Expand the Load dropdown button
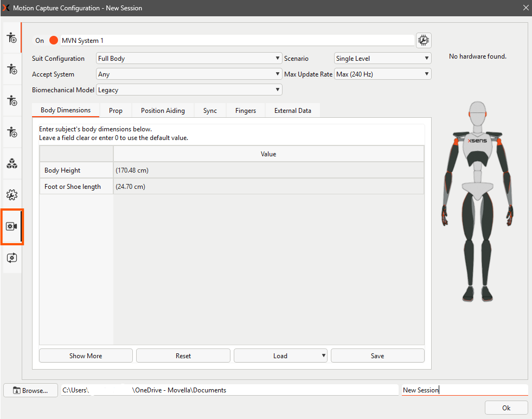Viewport: 532px width, 419px height. pos(280,355)
